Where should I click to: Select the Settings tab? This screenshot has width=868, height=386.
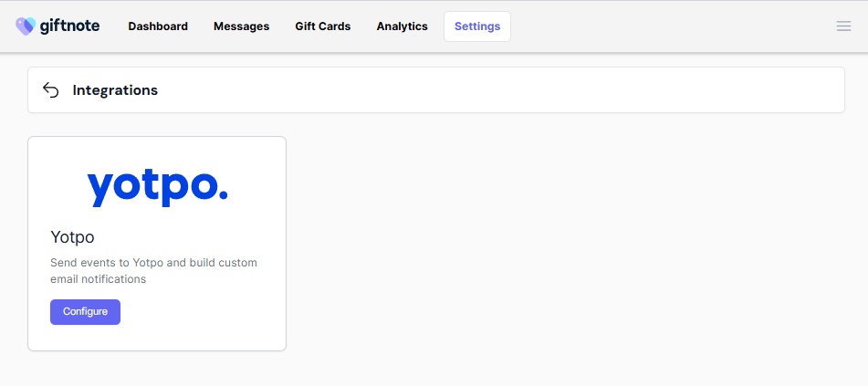(x=477, y=26)
